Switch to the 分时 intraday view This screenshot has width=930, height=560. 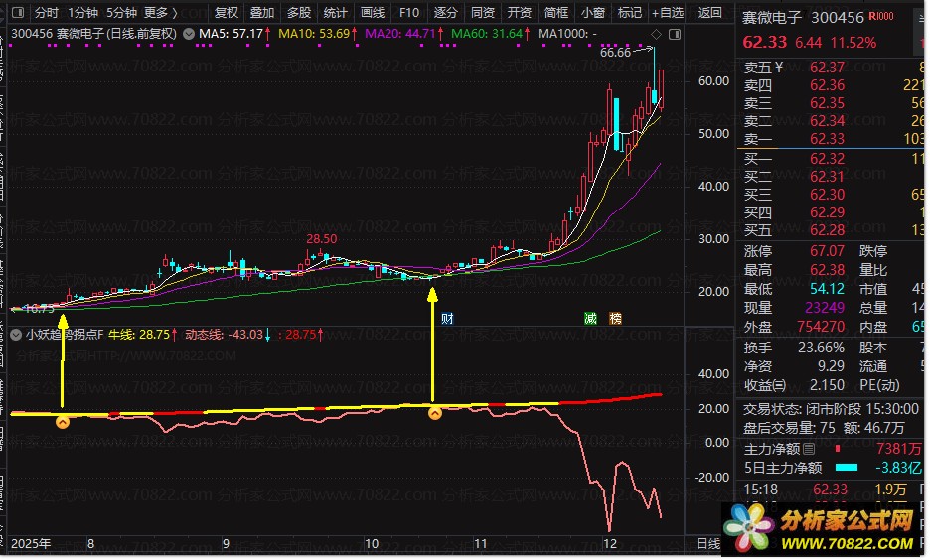47,12
